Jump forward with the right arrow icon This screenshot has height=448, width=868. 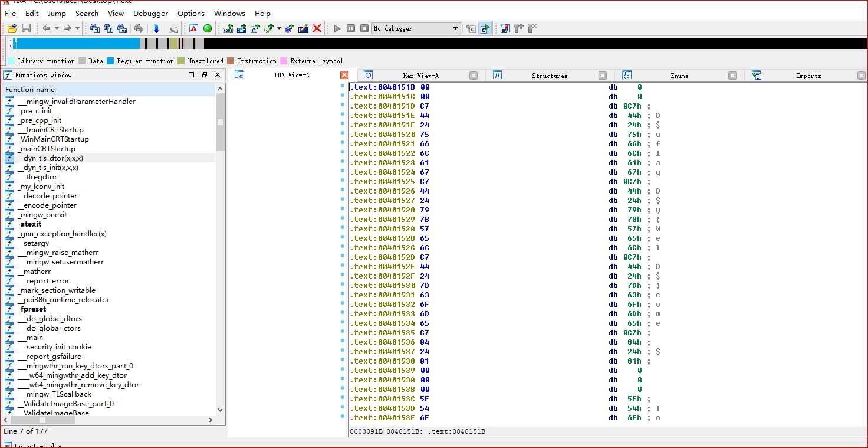[67, 28]
